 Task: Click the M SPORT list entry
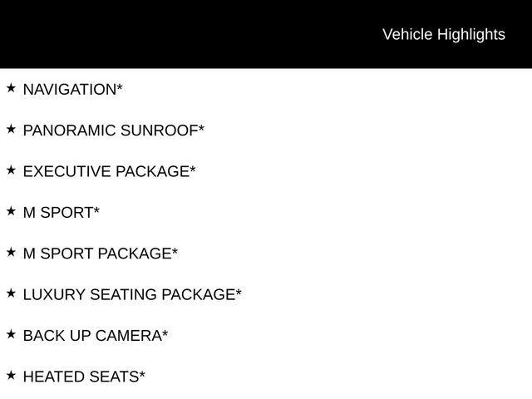(x=62, y=213)
